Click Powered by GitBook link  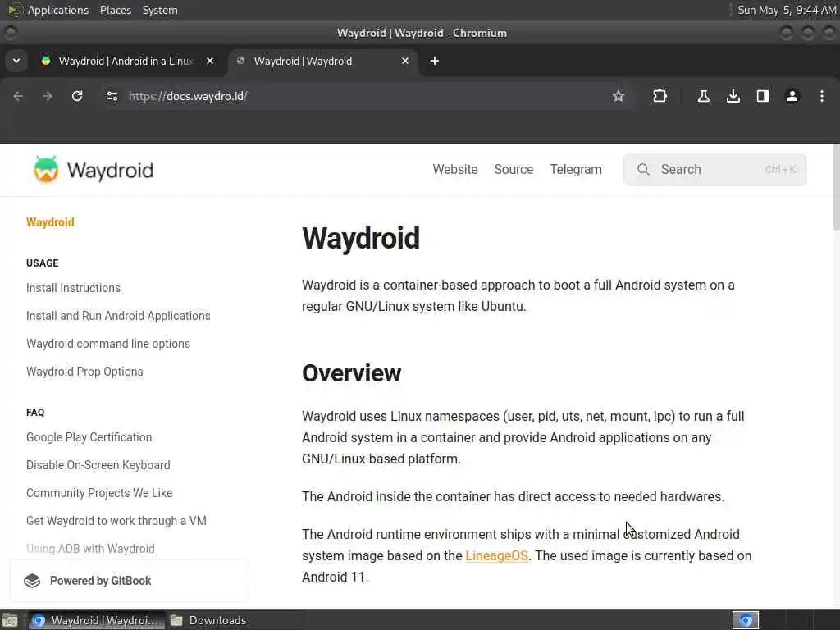point(129,581)
